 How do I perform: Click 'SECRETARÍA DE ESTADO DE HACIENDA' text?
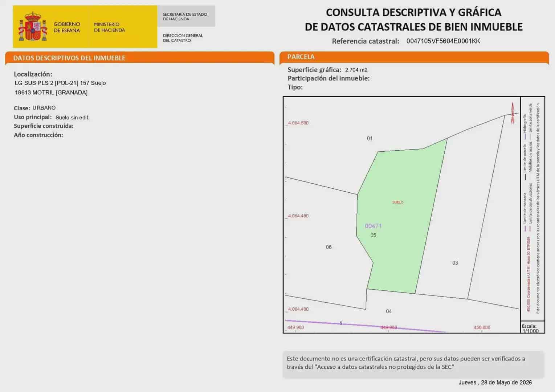pyautogui.click(x=185, y=17)
